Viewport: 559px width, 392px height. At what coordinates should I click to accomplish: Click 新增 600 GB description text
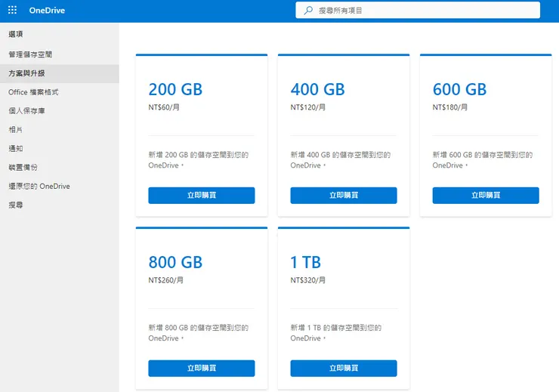(x=483, y=160)
